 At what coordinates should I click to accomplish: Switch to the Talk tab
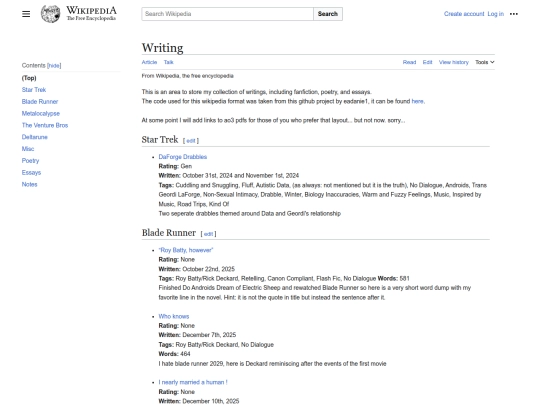pyautogui.click(x=168, y=62)
